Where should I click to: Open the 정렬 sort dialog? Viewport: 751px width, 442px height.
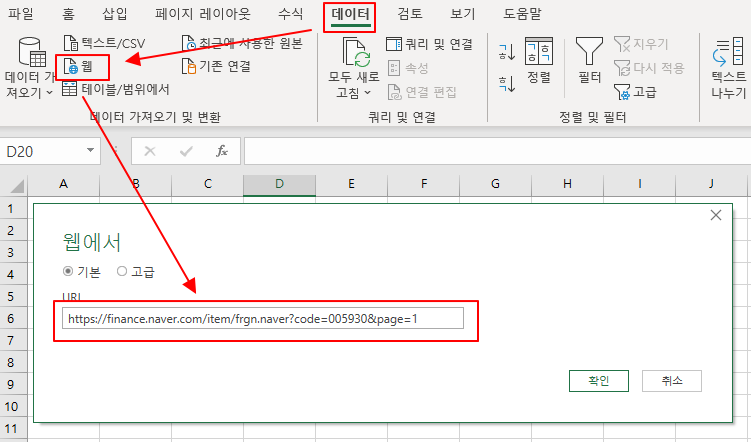[539, 60]
